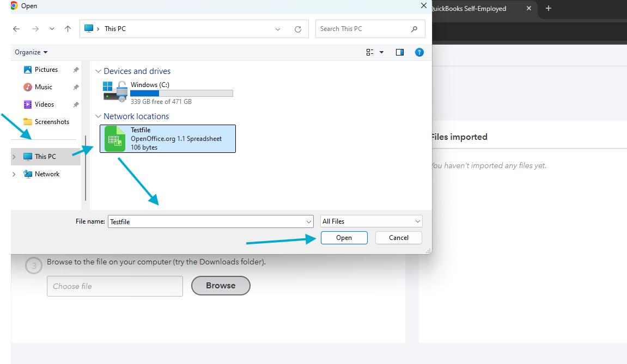The image size is (627, 364).
Task: Expand the This PC tree node
Action: [14, 157]
